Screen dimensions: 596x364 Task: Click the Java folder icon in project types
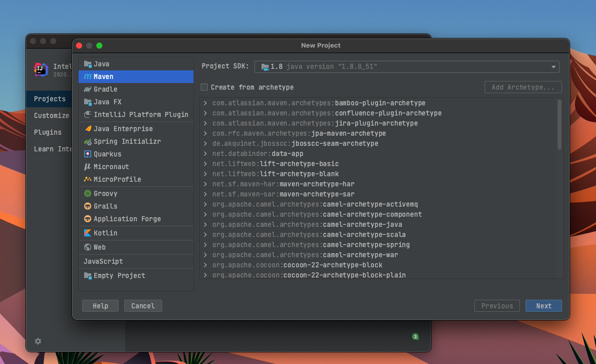point(88,64)
